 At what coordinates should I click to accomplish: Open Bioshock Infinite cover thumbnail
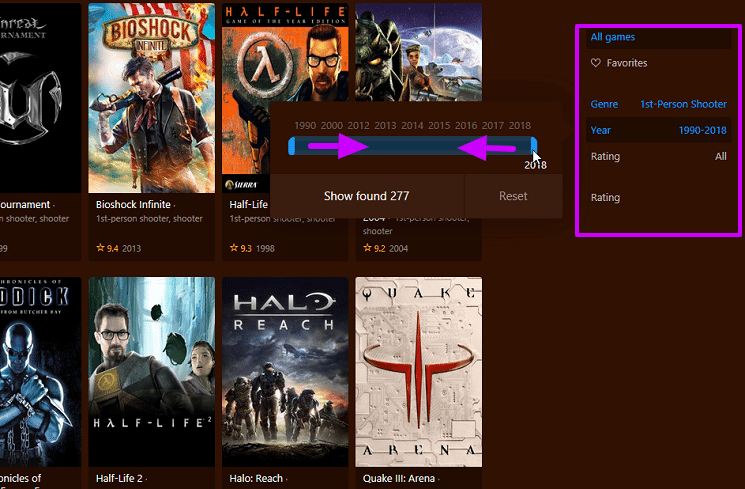(152, 98)
